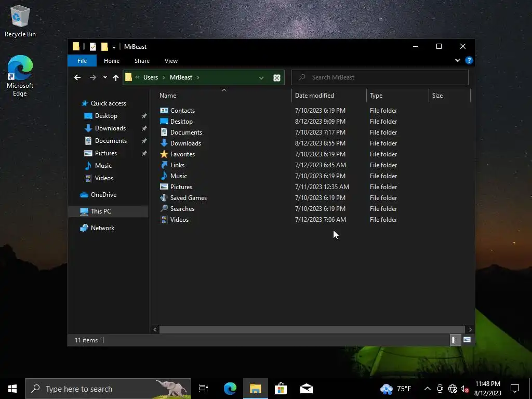This screenshot has height=399, width=532.
Task: Open weather widget showing 75°F
Action: pyautogui.click(x=395, y=389)
